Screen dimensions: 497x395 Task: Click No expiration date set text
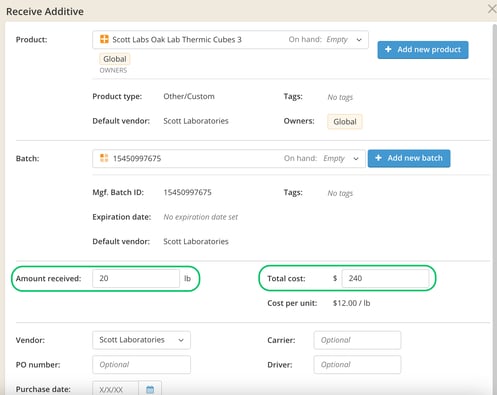coord(201,217)
